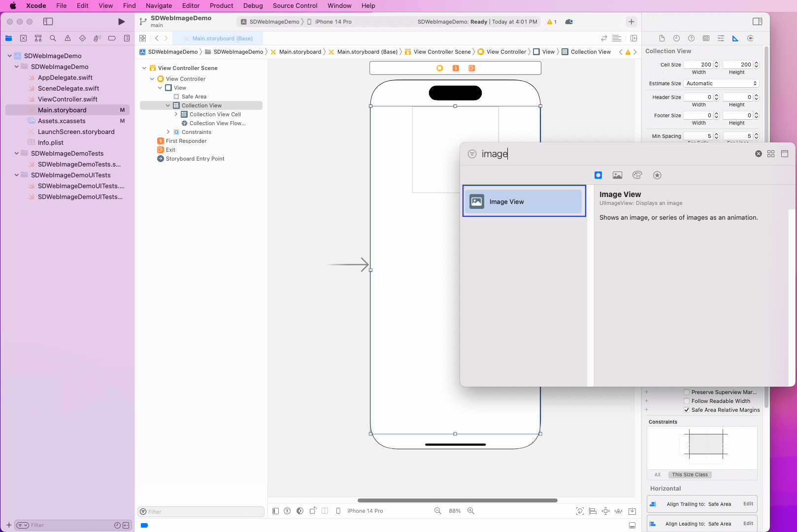Switch library to grid icon view
Viewport: 797px width, 532px height.
pos(771,154)
